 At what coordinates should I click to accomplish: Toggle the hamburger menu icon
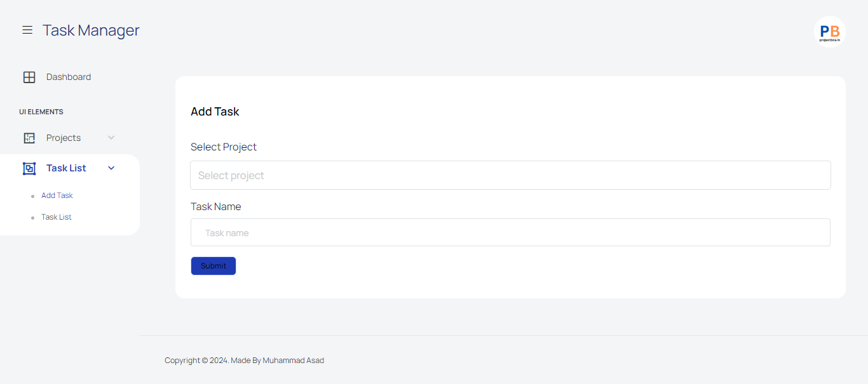(27, 30)
